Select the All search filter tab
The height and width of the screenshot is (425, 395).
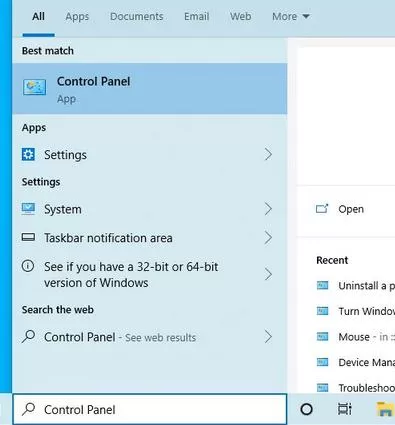pos(38,16)
